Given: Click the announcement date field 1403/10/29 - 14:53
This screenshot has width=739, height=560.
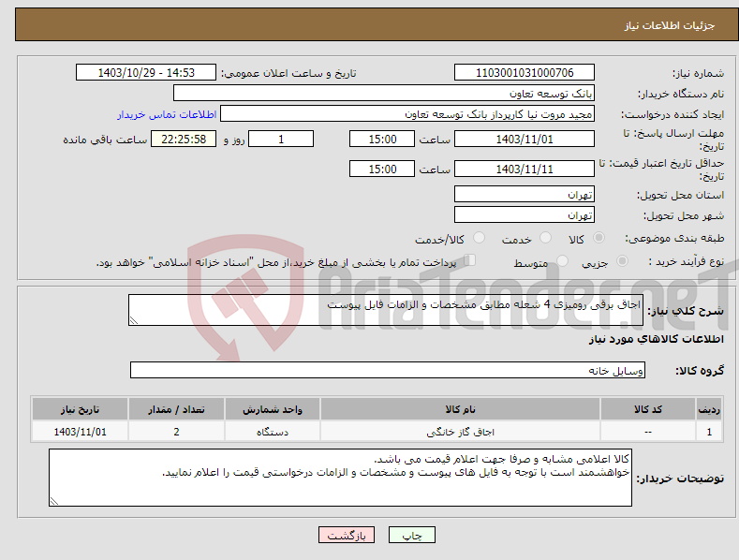Looking at the screenshot, I should tap(146, 73).
